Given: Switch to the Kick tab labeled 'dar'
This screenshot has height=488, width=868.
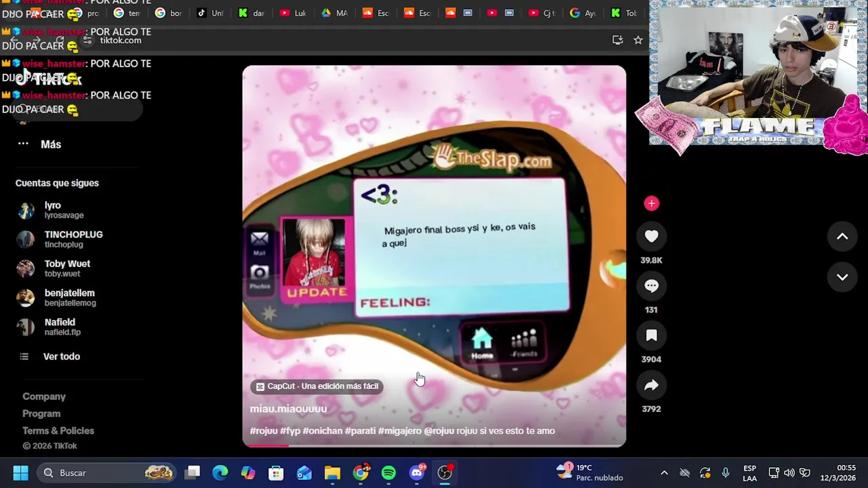Looking at the screenshot, I should [x=252, y=13].
